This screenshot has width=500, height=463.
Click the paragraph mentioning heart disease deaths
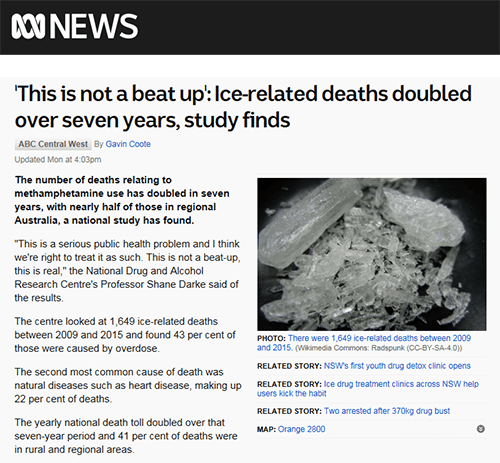point(128,385)
